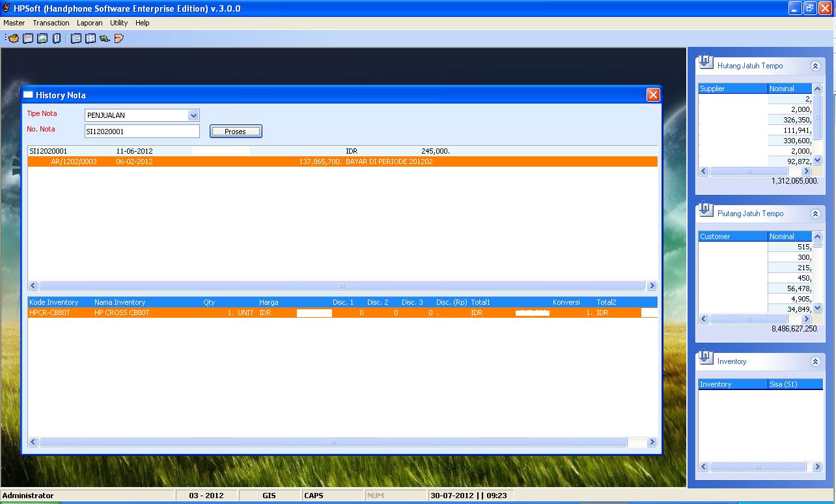Click the History Nota window title icon
Screen dimensions: 836x504
tap(28, 94)
